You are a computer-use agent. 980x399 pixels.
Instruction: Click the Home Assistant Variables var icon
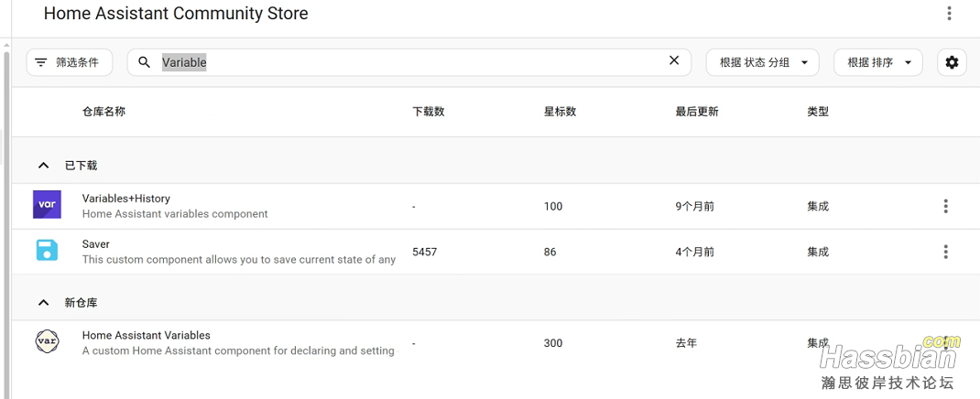[47, 341]
